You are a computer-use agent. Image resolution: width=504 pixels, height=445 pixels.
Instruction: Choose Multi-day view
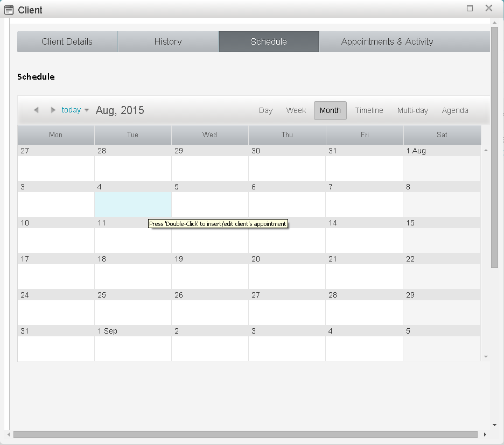point(412,110)
